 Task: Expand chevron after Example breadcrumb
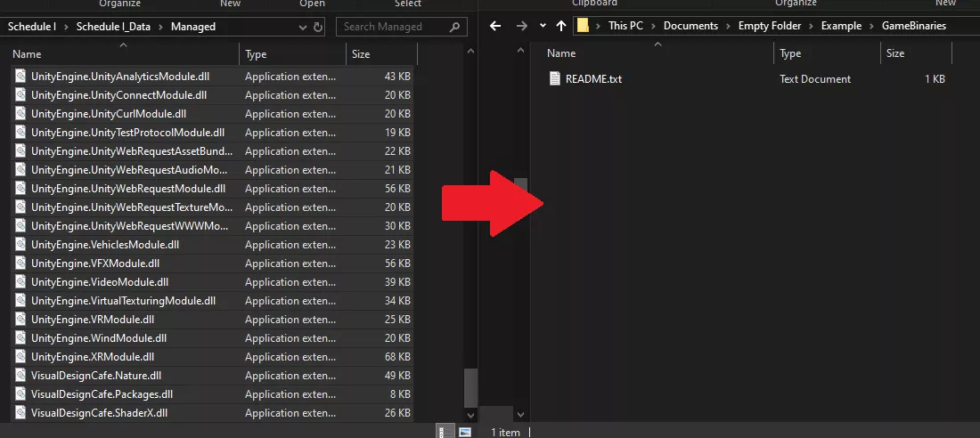(x=871, y=26)
